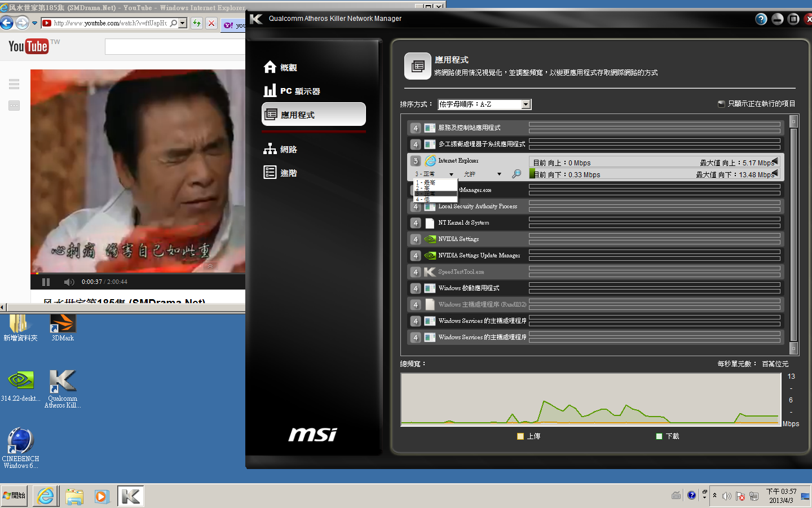The width and height of the screenshot is (812, 508).
Task: Seek on the YouTube video progress bar
Action: click(x=138, y=273)
